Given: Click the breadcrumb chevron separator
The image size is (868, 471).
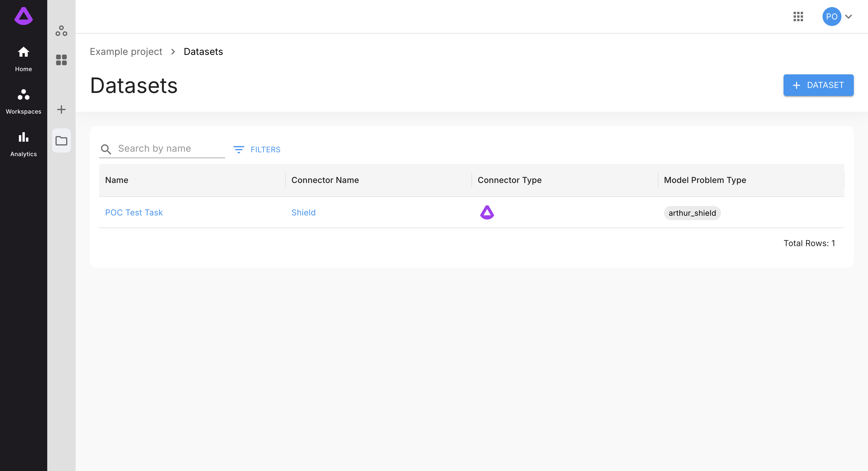Looking at the screenshot, I should [173, 52].
